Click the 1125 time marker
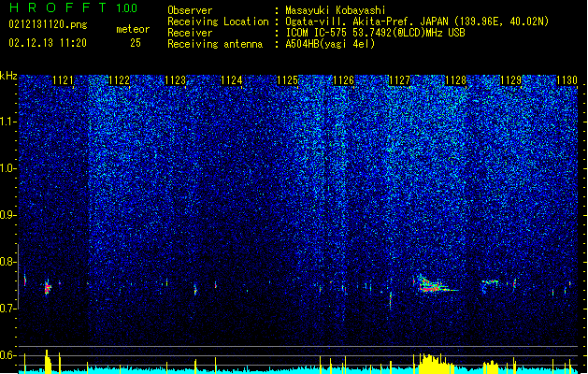Screen dimensions: 588x374 tap(287, 80)
